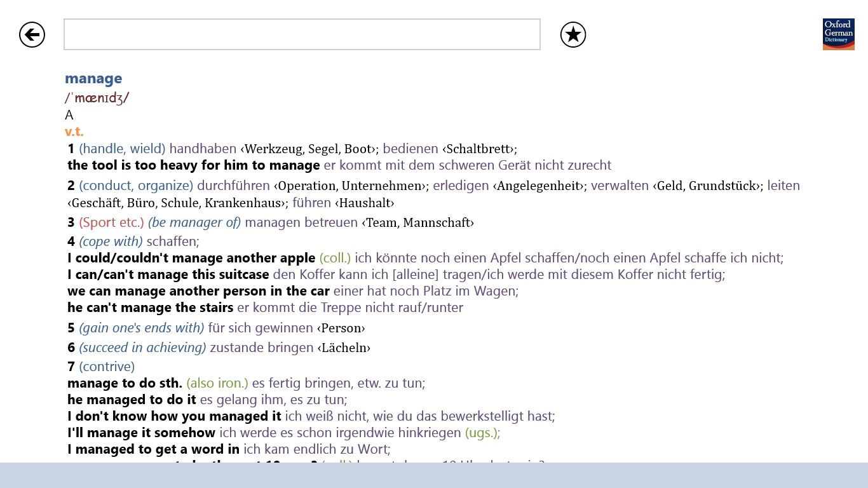The height and width of the screenshot is (488, 868).
Task: Click inside the search input field
Action: 301,34
